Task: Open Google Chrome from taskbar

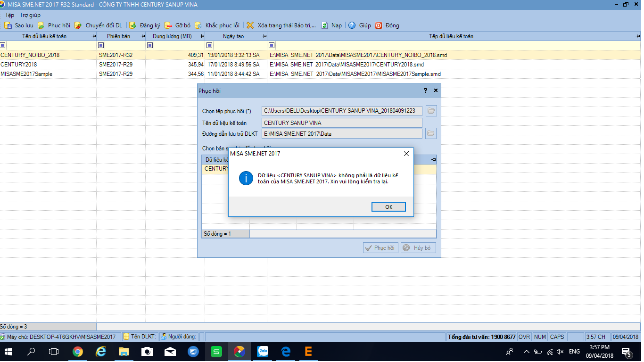Action: (77, 352)
